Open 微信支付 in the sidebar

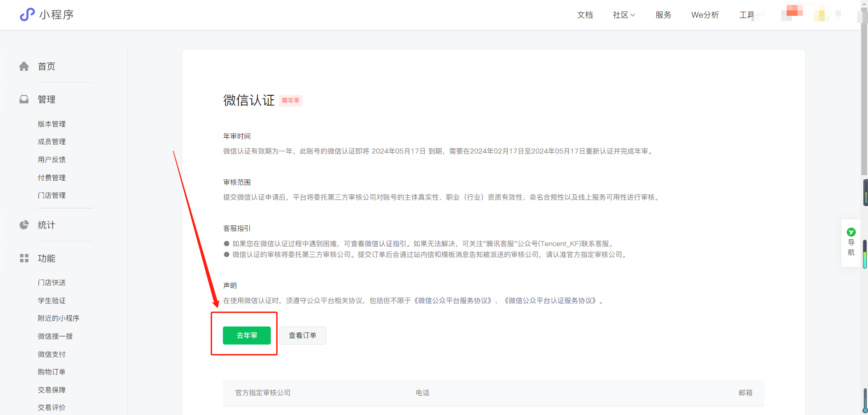click(x=52, y=354)
